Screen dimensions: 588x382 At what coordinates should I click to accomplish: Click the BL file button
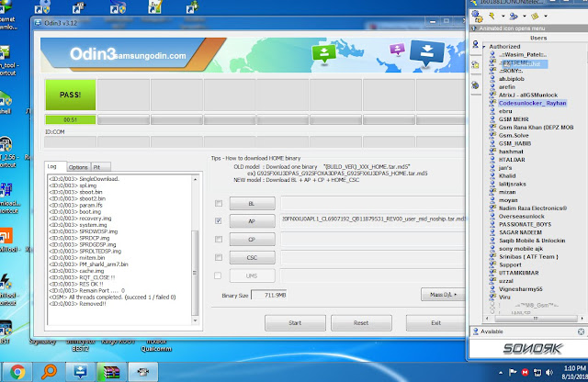[252, 203]
